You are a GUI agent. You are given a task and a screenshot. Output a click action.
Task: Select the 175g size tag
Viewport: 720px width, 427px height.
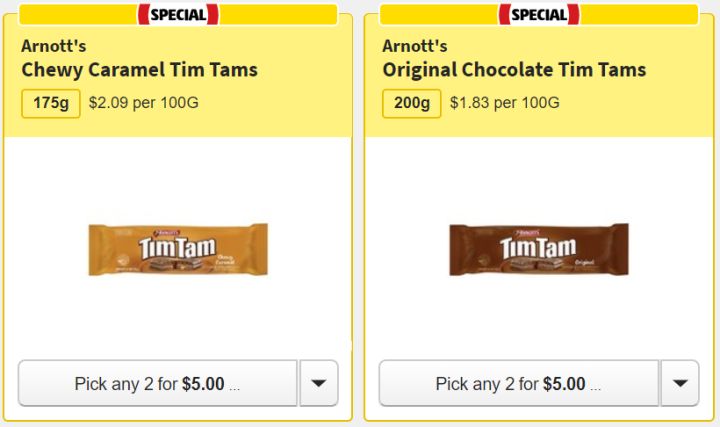50,103
